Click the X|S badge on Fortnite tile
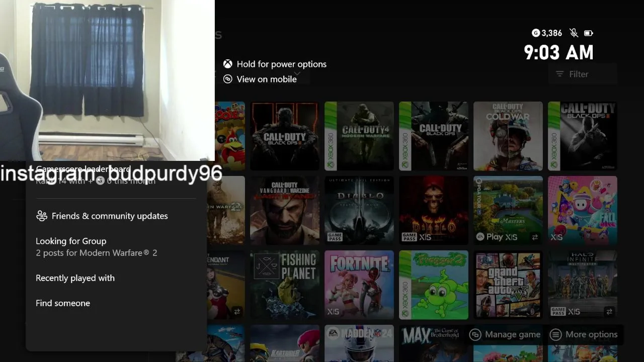644x362 pixels. click(x=333, y=312)
